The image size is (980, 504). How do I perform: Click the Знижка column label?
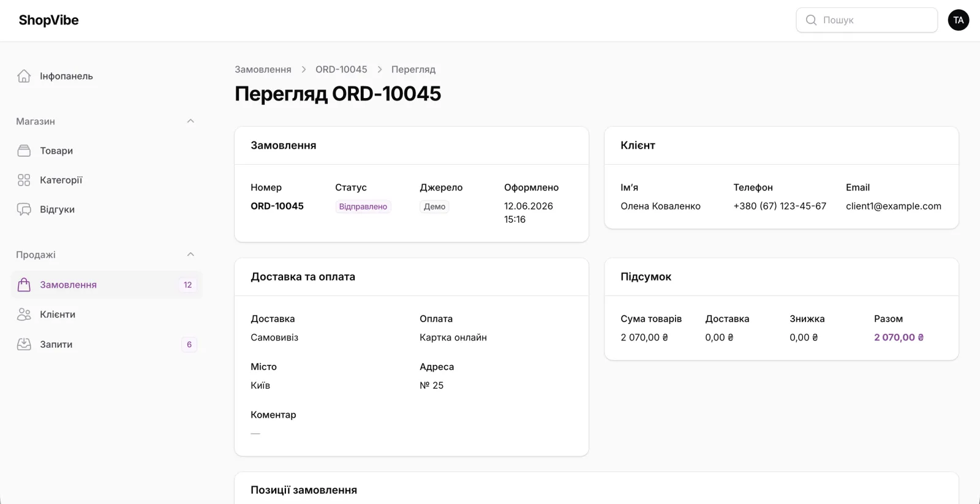pos(807,318)
